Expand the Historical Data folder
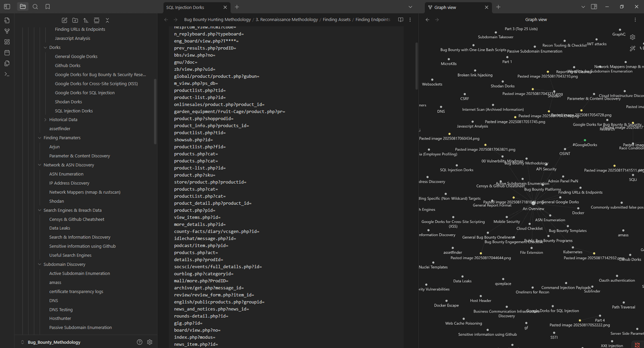Viewport: 644px width, 348px height. point(46,120)
